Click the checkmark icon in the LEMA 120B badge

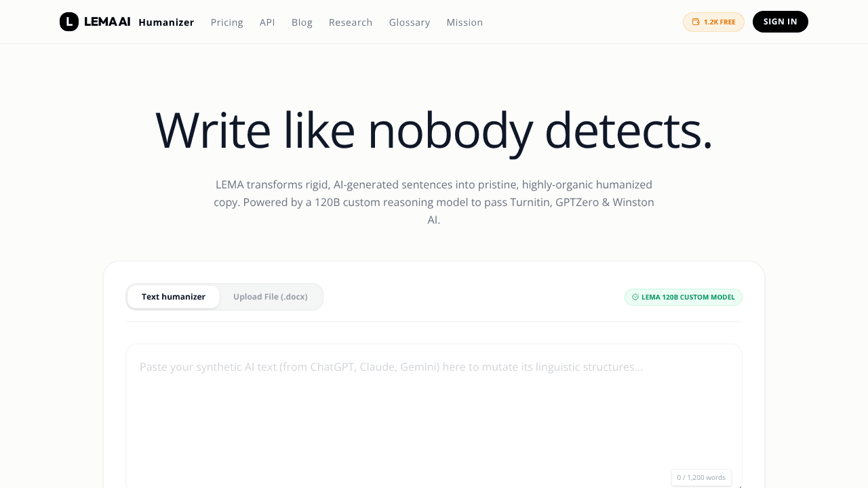coord(635,297)
